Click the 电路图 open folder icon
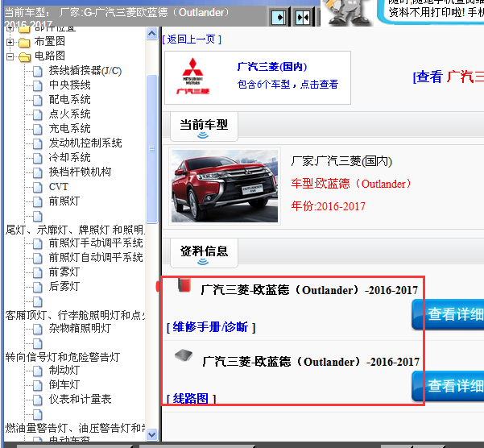 (x=24, y=57)
